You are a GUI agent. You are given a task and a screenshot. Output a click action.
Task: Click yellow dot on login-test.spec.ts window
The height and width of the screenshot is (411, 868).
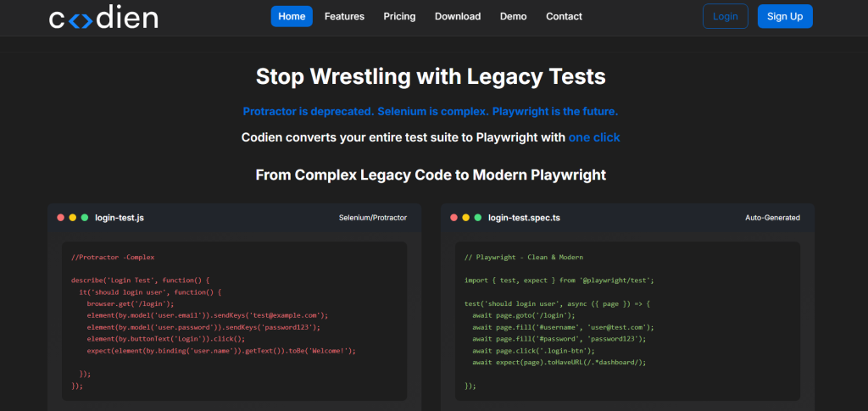coord(466,218)
